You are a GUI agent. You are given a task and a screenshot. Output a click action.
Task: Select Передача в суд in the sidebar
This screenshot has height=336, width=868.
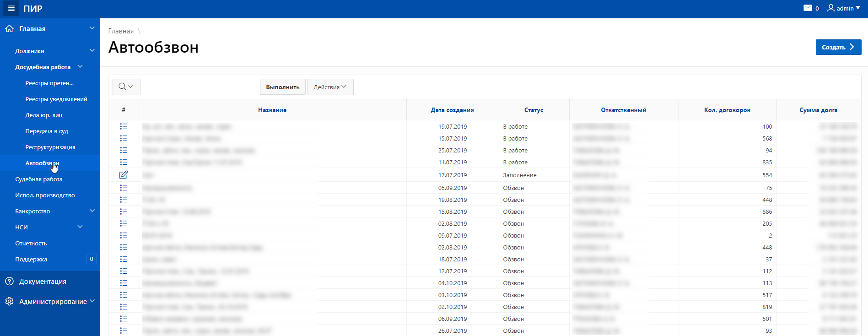tap(47, 131)
